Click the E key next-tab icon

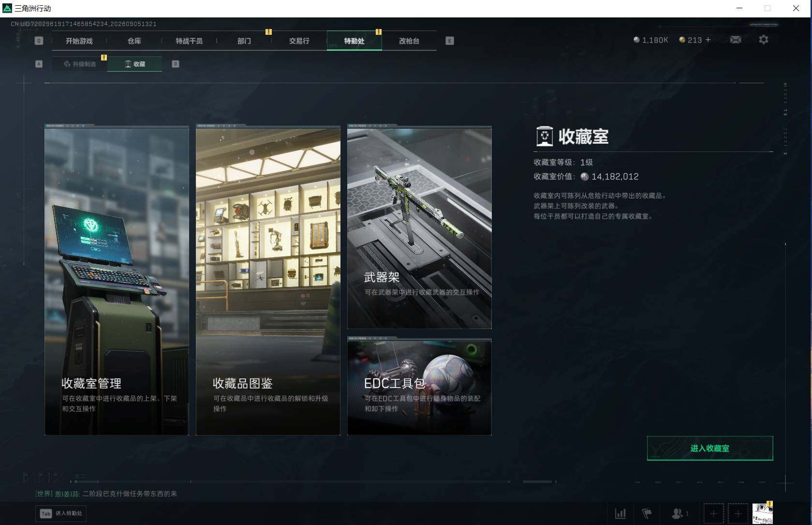click(450, 41)
